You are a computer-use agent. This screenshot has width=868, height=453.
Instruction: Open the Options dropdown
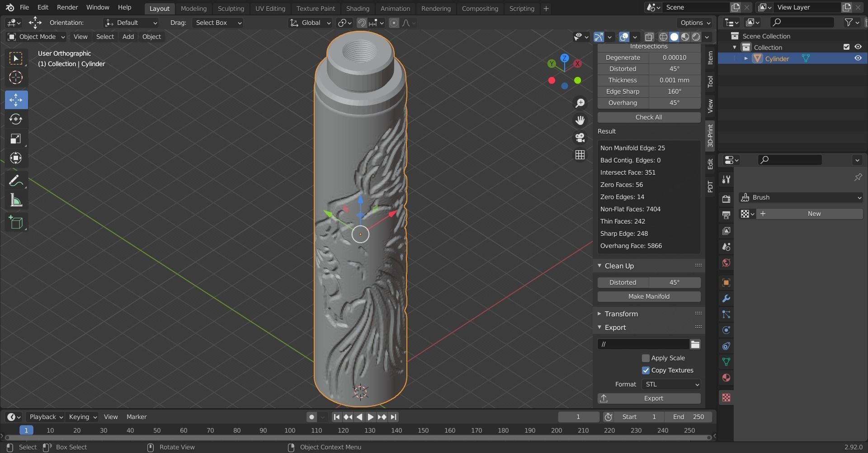tap(695, 23)
